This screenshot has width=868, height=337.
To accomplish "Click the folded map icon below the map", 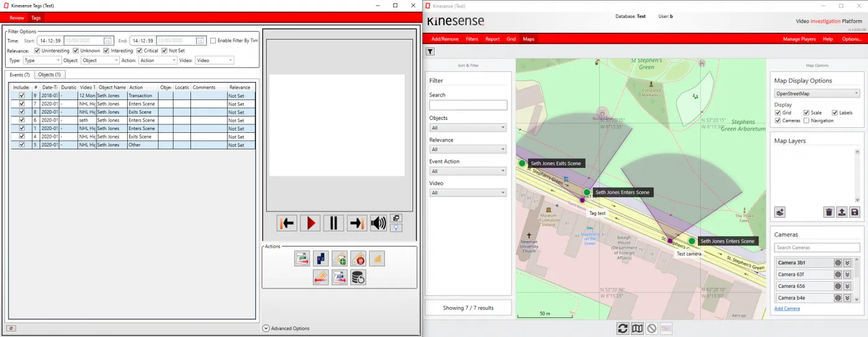I will [637, 328].
